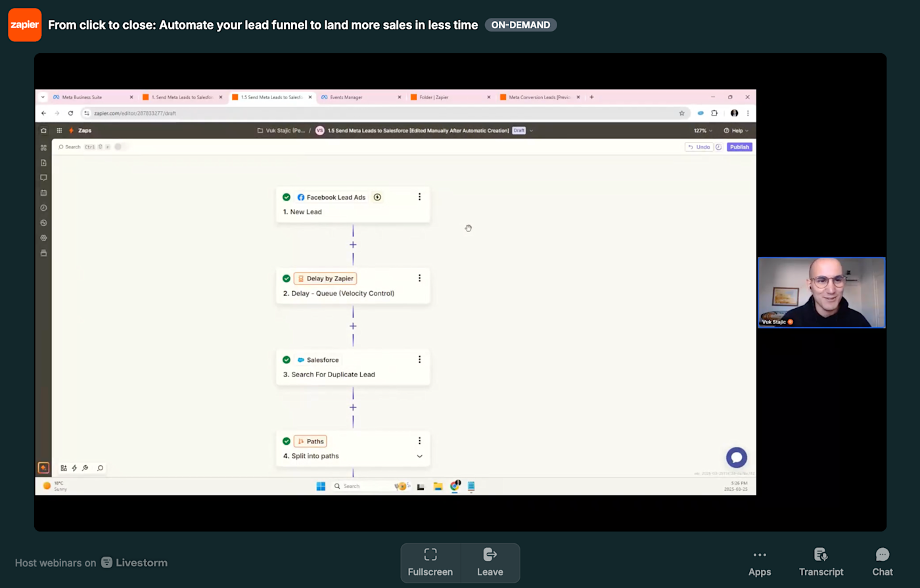Click the lightning bolt icon in canvas toolbar

tap(74, 468)
